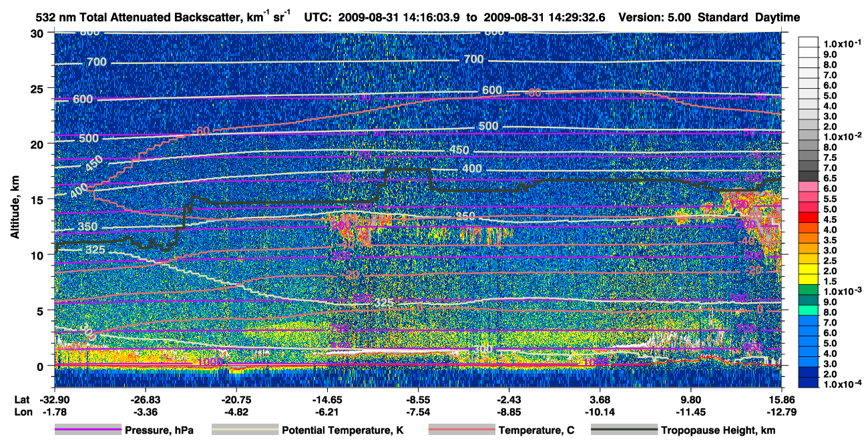Click the Potential Temperature legend line swatch
This screenshot has width=868, height=445.
coord(244,431)
